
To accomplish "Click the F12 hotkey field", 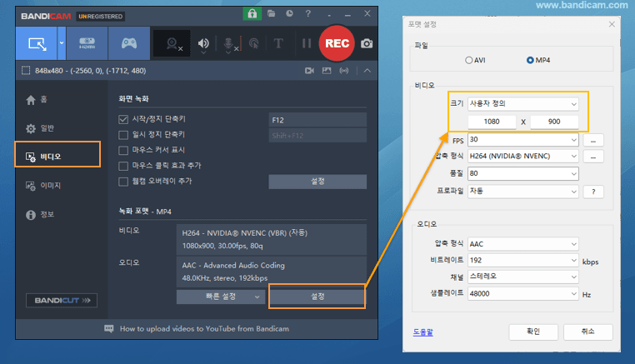I will tap(317, 120).
